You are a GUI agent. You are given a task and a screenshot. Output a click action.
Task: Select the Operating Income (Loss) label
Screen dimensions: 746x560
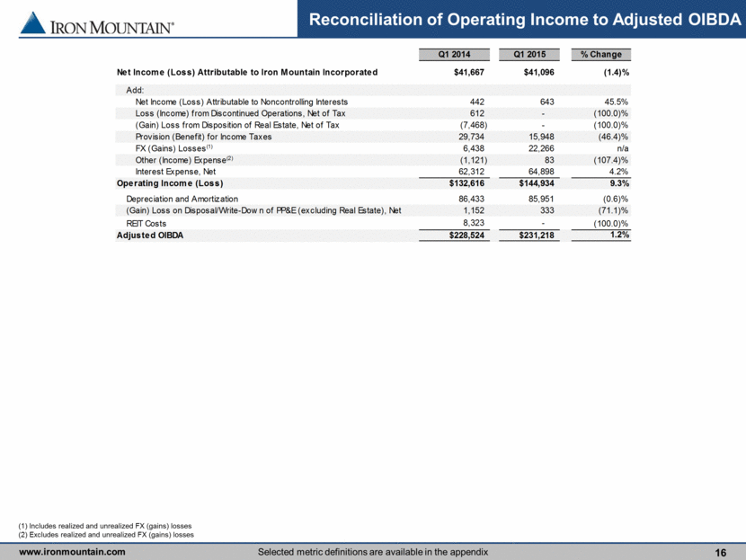point(170,183)
